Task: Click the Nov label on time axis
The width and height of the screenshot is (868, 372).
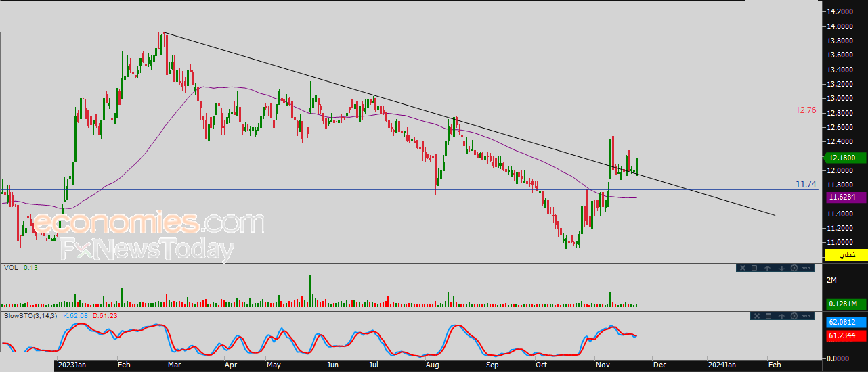Action: point(601,365)
